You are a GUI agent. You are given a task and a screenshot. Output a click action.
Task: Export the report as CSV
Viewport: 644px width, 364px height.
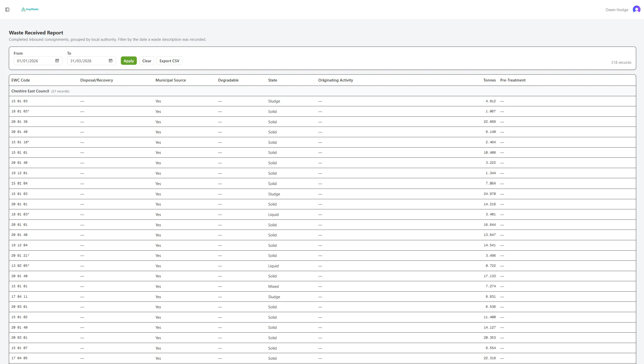(x=169, y=61)
